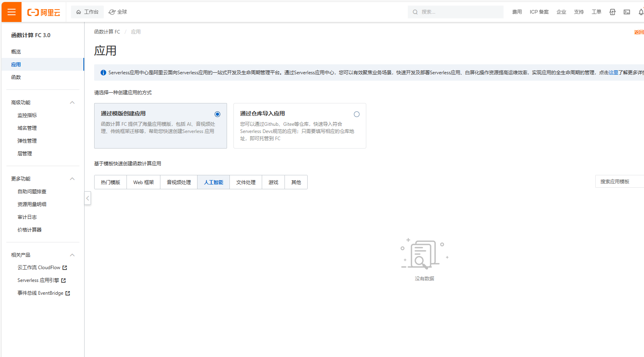
Task: Go to 概览 in the sidebar
Action: click(x=16, y=52)
